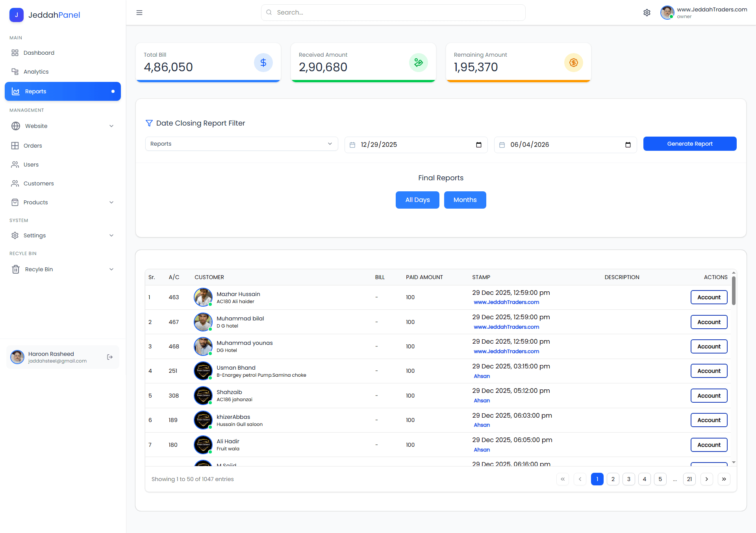Click customer name khizerAbbas

(x=233, y=417)
